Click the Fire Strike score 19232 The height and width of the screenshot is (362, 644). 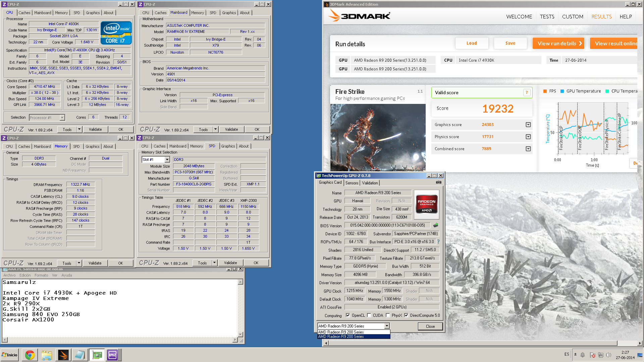coord(498,109)
